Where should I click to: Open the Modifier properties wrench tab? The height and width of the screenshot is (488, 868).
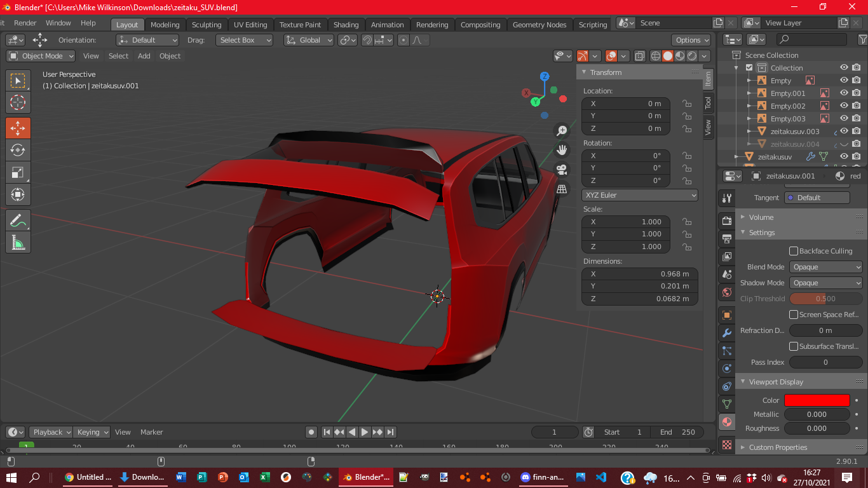[727, 333]
